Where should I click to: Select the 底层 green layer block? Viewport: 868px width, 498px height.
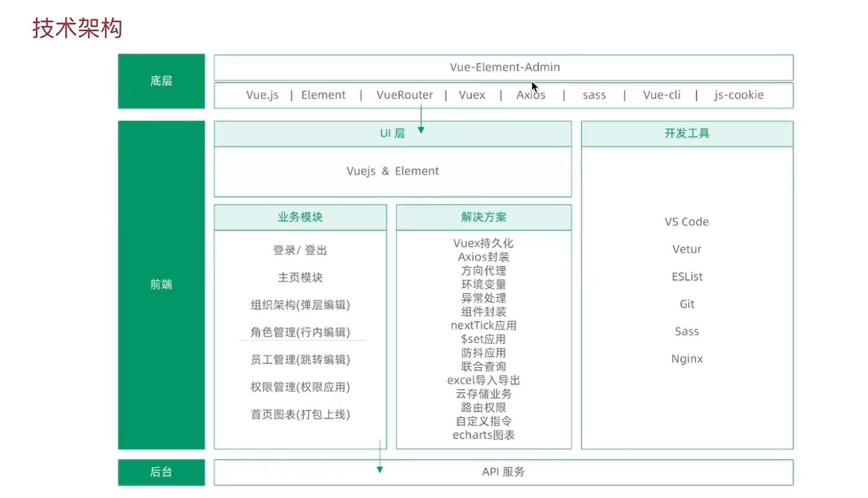click(x=162, y=81)
